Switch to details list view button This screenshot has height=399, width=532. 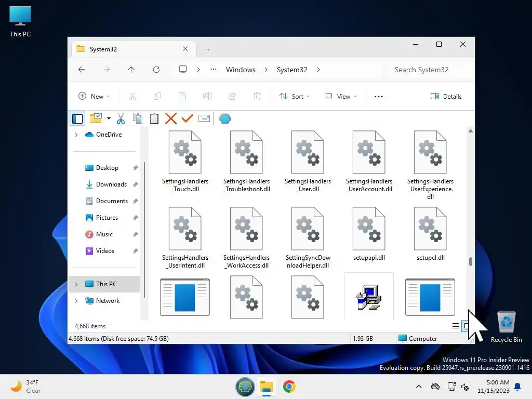pos(455,326)
